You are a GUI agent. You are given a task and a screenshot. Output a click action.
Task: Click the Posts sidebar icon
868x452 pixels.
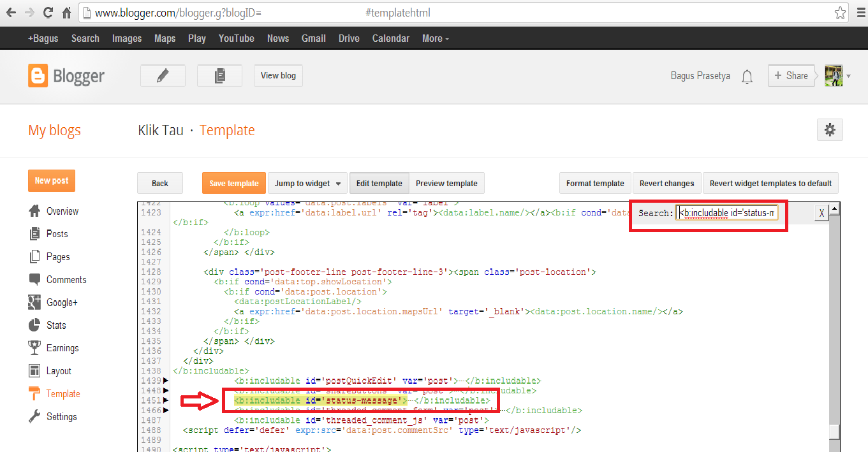pos(34,234)
